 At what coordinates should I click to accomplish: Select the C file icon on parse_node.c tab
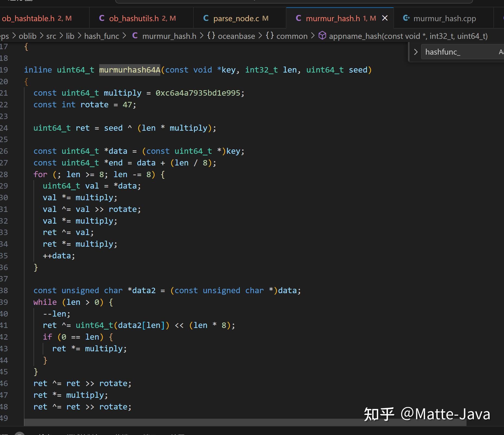(206, 18)
